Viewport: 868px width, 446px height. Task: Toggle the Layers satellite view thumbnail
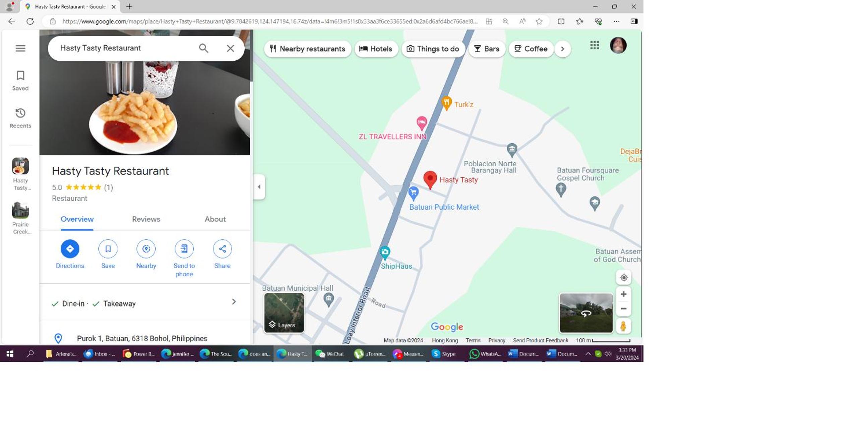click(284, 313)
